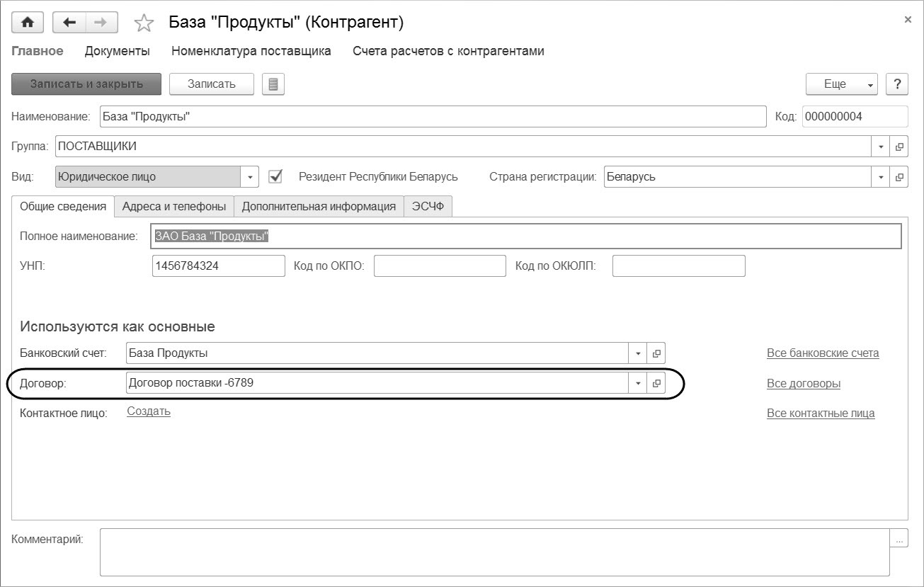Image resolution: width=924 pixels, height=587 pixels.
Task: Toggle Резидент Республики Беларусь checkbox
Action: (x=276, y=176)
